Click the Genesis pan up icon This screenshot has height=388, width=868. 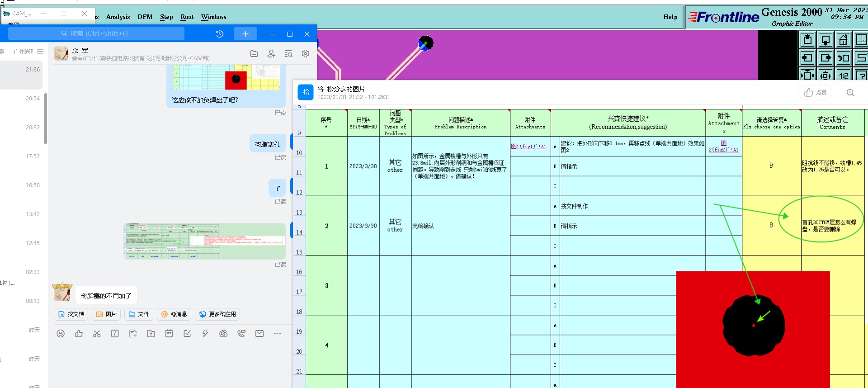[807, 40]
